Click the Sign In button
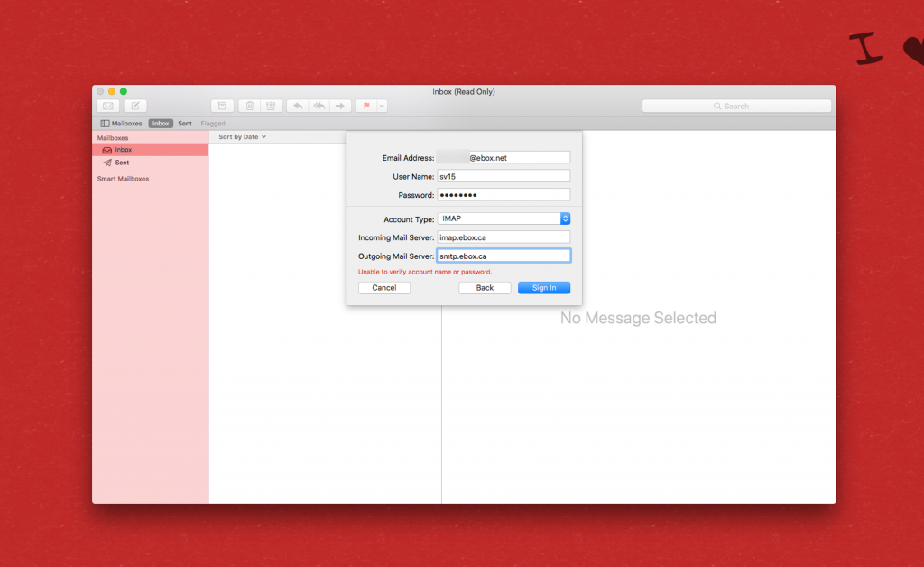The image size is (924, 567). [x=544, y=288]
